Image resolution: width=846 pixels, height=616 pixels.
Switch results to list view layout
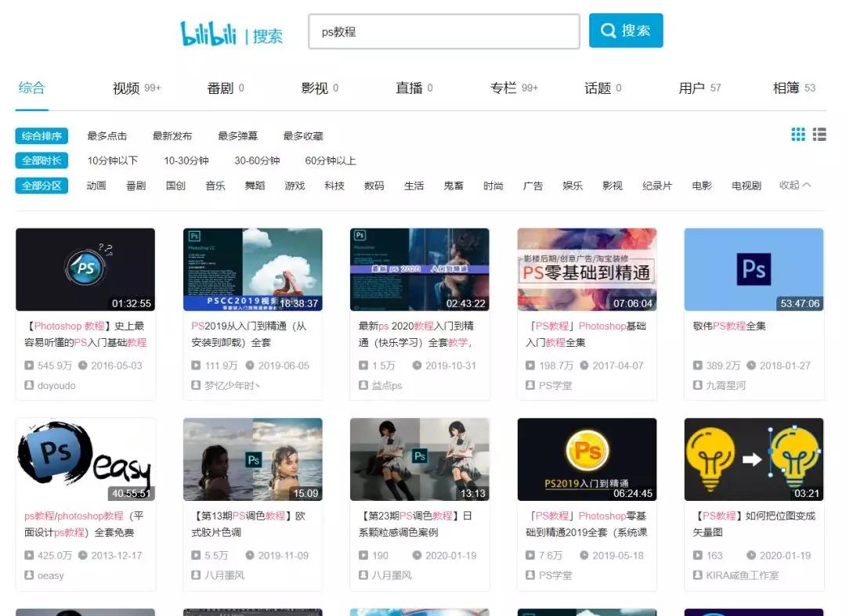(819, 135)
